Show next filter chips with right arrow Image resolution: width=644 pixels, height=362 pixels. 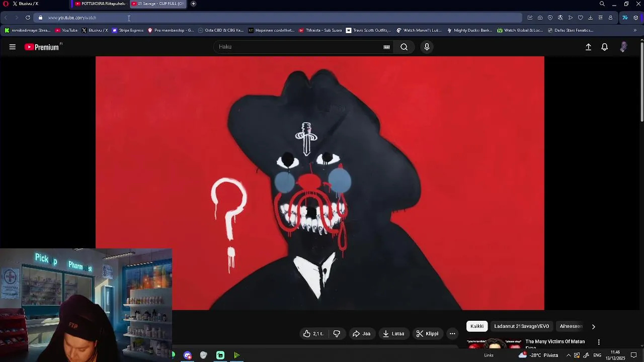pyautogui.click(x=593, y=326)
